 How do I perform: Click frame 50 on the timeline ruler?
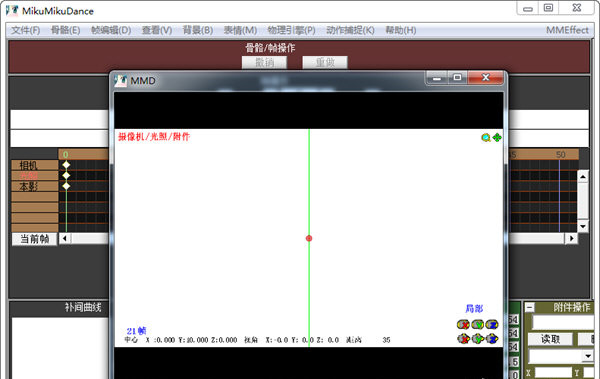pos(560,155)
